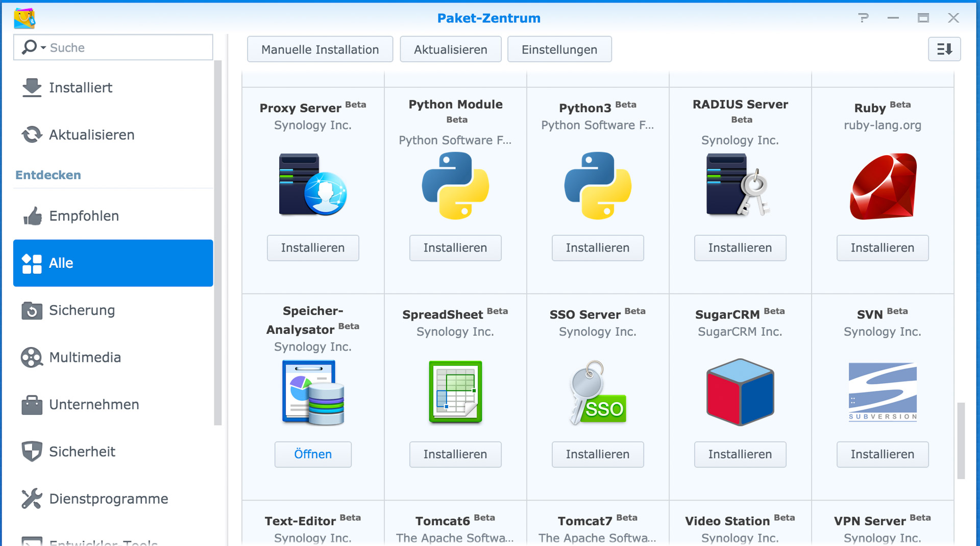Click the SVN Subversion icon

(883, 391)
